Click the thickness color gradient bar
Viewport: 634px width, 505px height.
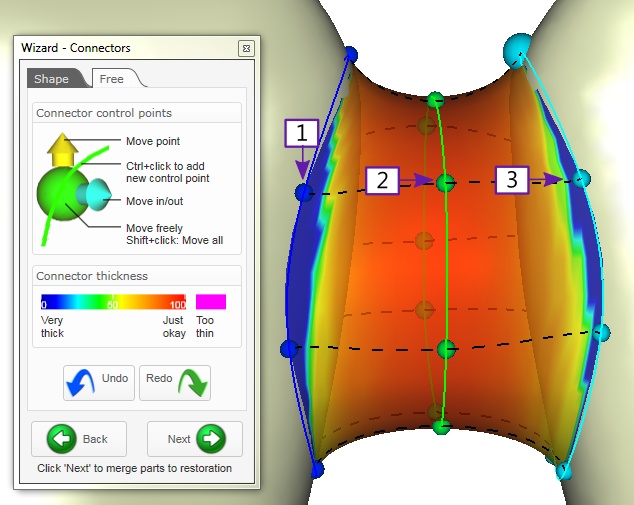[113, 302]
